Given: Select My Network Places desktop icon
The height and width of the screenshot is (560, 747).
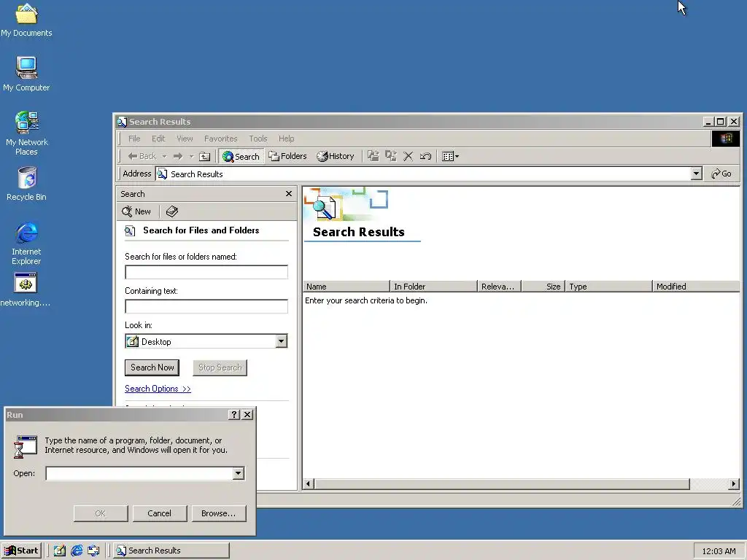Looking at the screenshot, I should point(26,133).
